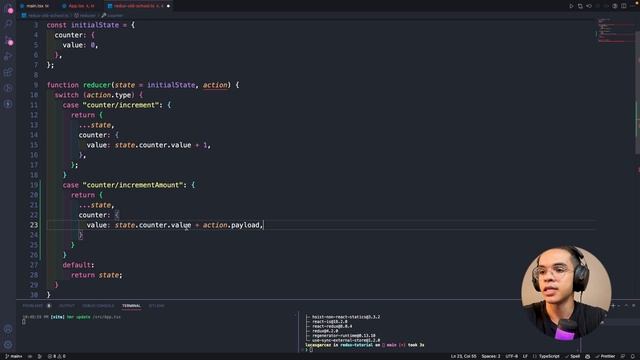Click errors and warnings count in status bar
Image resolution: width=640 pixels, height=360 pixels.
pyautogui.click(x=57, y=356)
